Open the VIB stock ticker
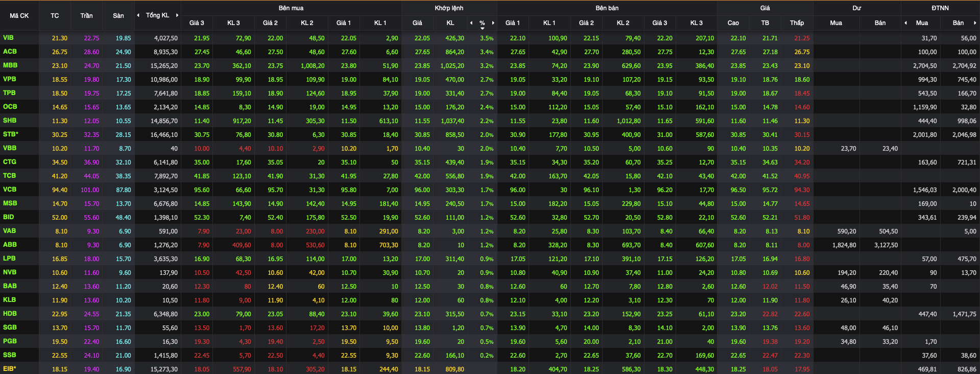The image size is (980, 374). pos(8,38)
